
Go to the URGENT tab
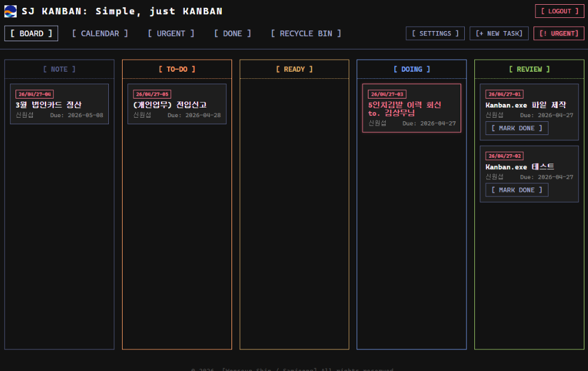[171, 33]
